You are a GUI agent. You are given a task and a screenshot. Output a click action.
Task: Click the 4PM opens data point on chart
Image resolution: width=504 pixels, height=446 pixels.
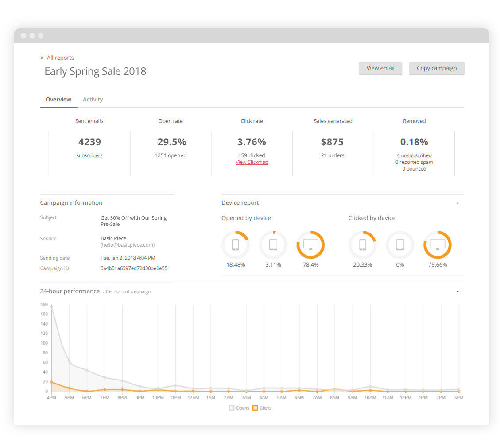point(52,307)
